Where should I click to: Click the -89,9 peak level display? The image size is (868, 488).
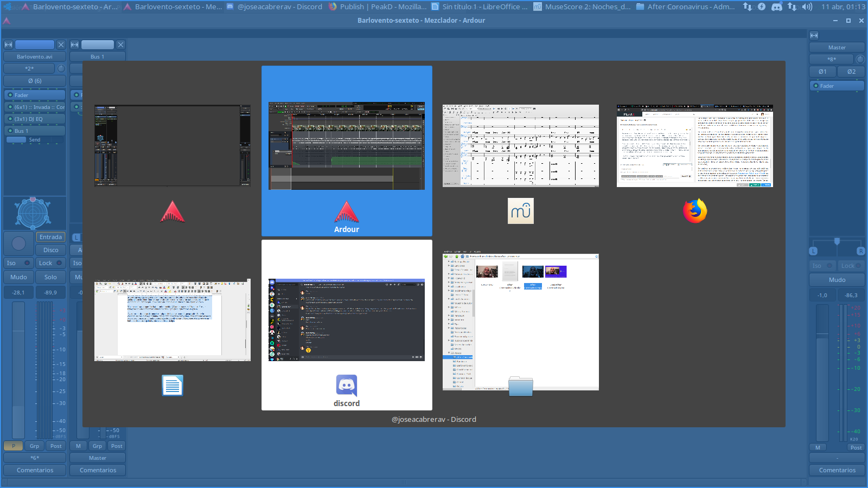tap(50, 292)
